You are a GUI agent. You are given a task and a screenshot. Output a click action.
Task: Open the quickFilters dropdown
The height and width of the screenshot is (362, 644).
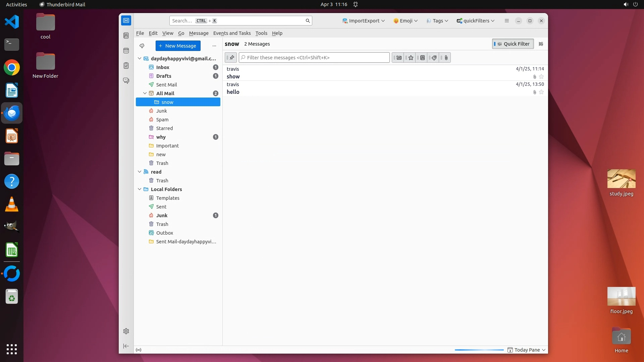tap(476, 21)
